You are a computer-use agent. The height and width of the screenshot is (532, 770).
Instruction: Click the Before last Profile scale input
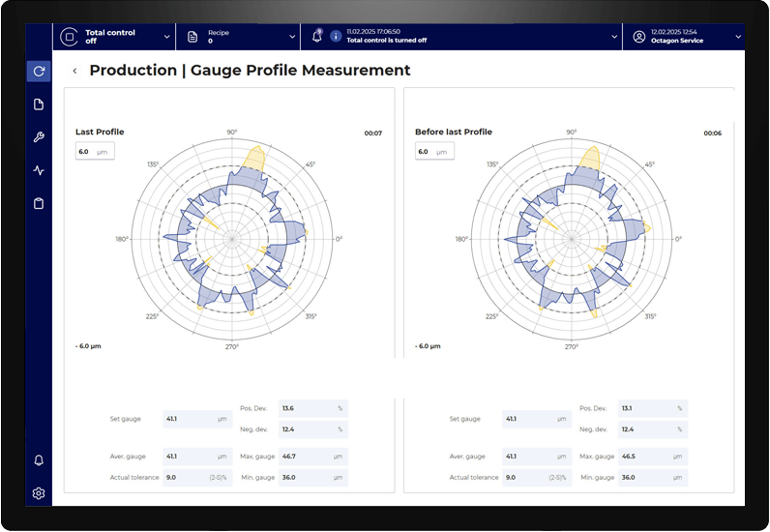click(x=434, y=152)
